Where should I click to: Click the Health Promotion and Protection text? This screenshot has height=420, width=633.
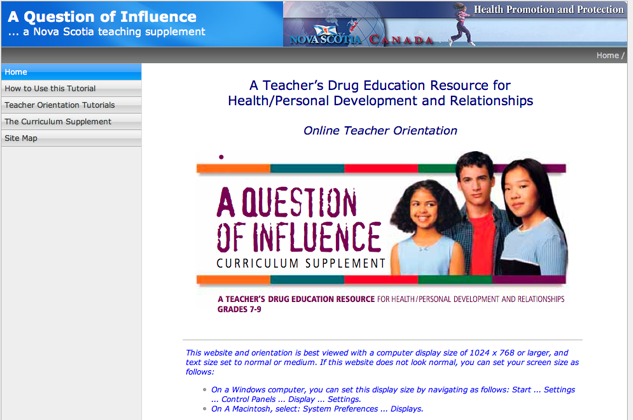pyautogui.click(x=550, y=9)
